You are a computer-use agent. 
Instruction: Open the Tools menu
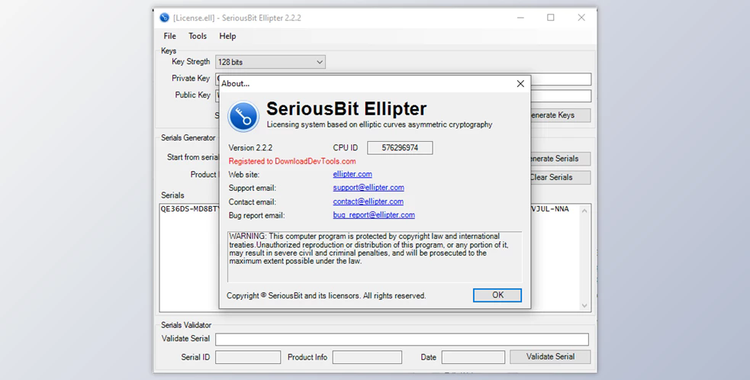[198, 36]
